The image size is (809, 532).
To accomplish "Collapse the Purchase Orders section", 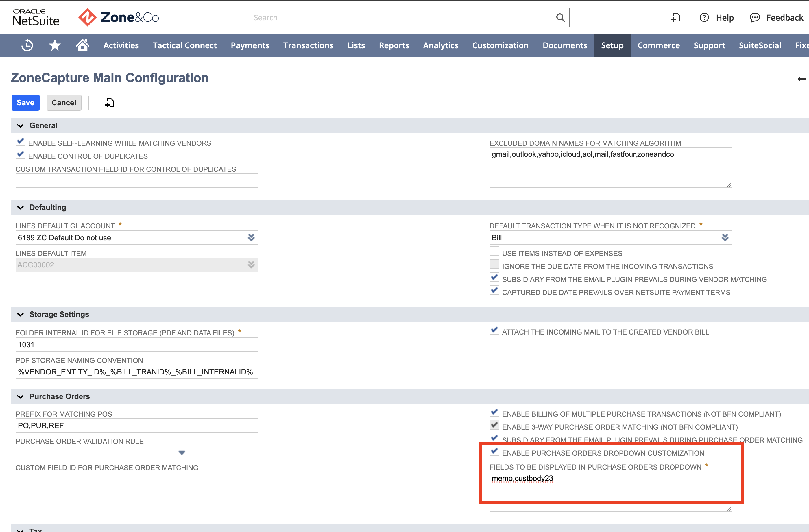I will (21, 397).
